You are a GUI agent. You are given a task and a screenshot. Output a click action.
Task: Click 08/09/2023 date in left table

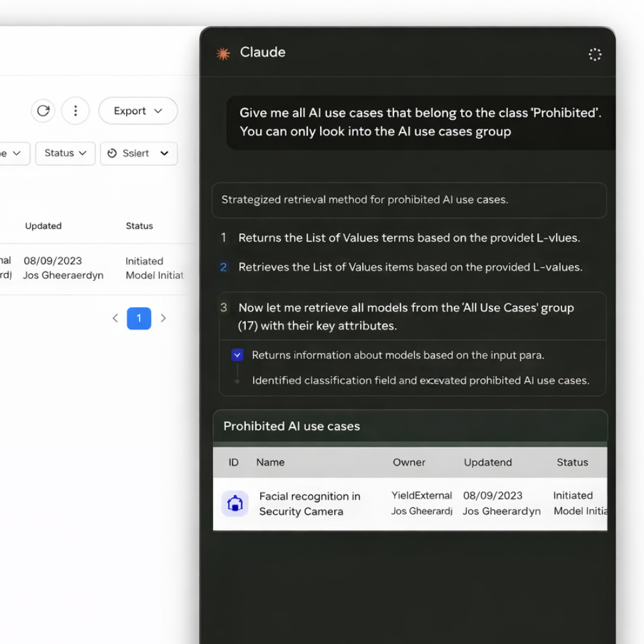[53, 261]
